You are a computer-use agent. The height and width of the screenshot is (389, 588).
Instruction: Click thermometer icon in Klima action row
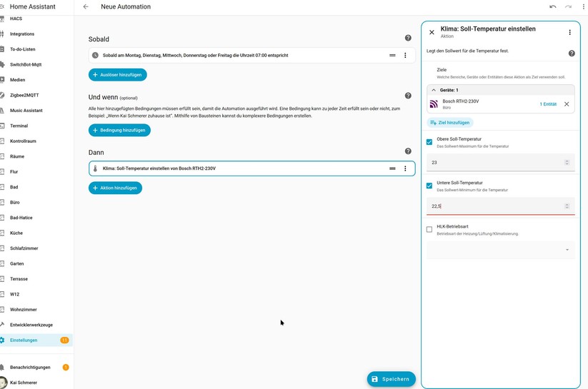coord(95,168)
